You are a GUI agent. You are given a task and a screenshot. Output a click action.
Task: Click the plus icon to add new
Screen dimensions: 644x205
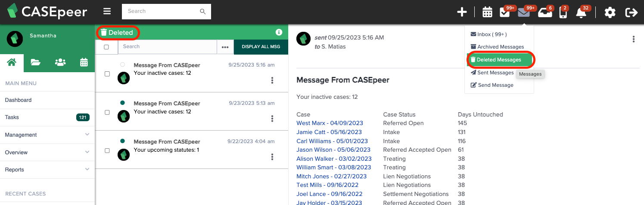point(462,12)
